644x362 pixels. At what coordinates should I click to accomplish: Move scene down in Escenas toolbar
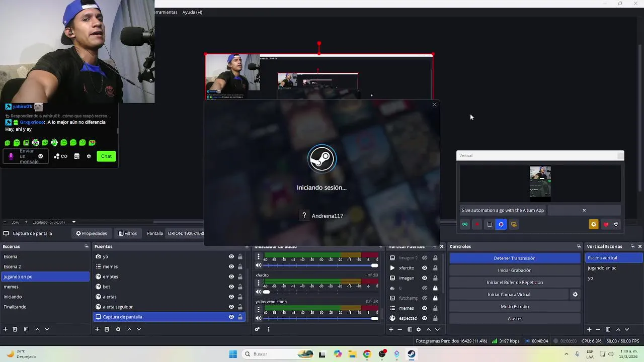pos(47,329)
